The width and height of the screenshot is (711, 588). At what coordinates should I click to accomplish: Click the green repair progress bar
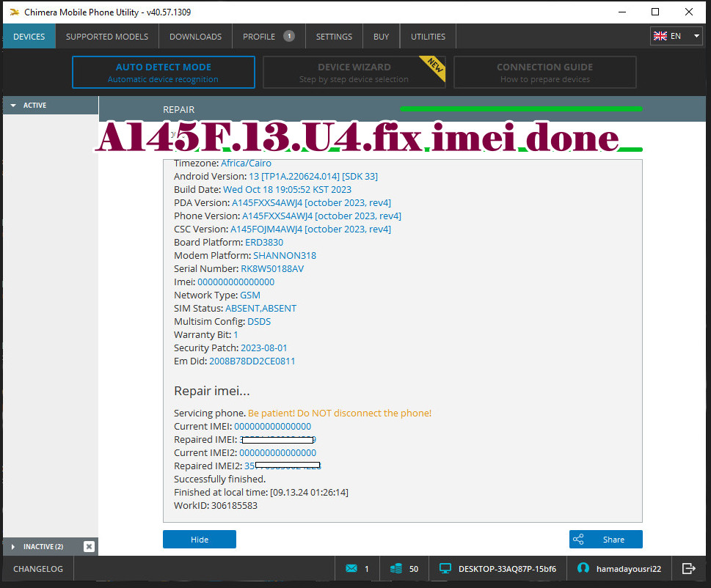(x=521, y=109)
